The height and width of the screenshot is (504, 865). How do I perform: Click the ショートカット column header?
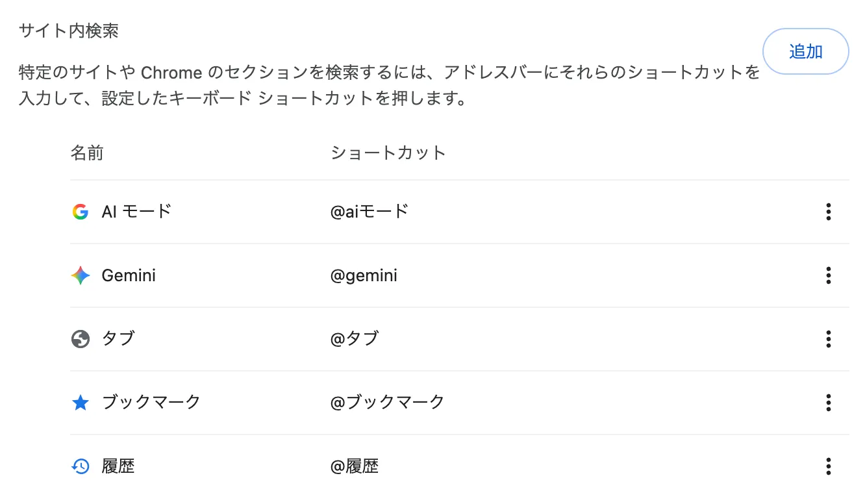click(x=388, y=153)
